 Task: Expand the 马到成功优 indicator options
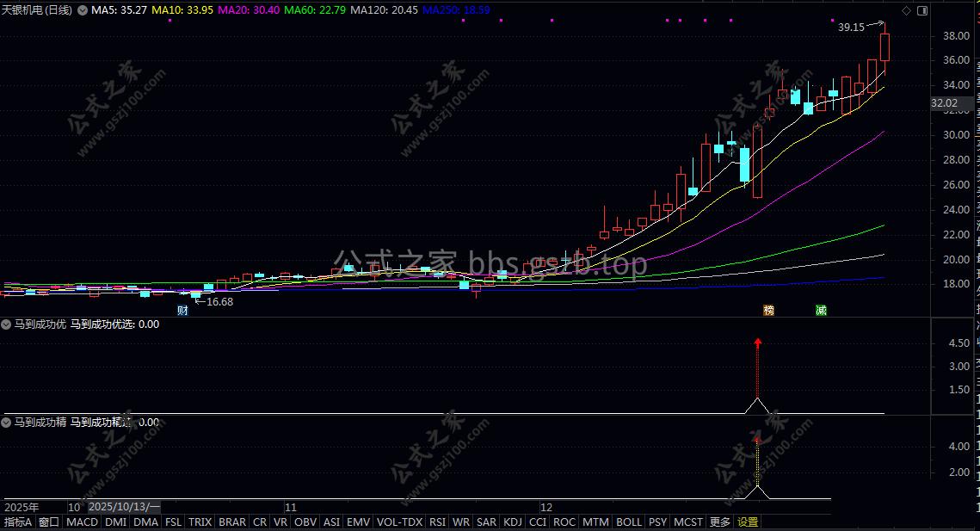pos(6,324)
